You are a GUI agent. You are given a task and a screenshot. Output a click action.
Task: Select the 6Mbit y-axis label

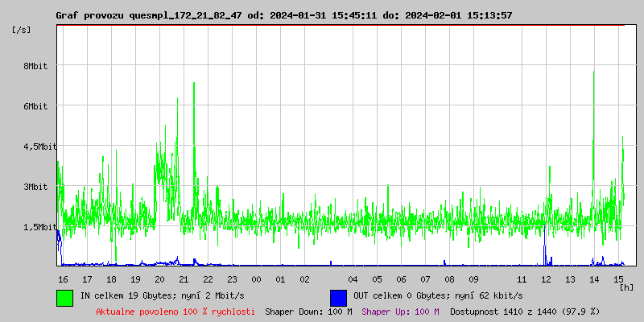point(35,106)
